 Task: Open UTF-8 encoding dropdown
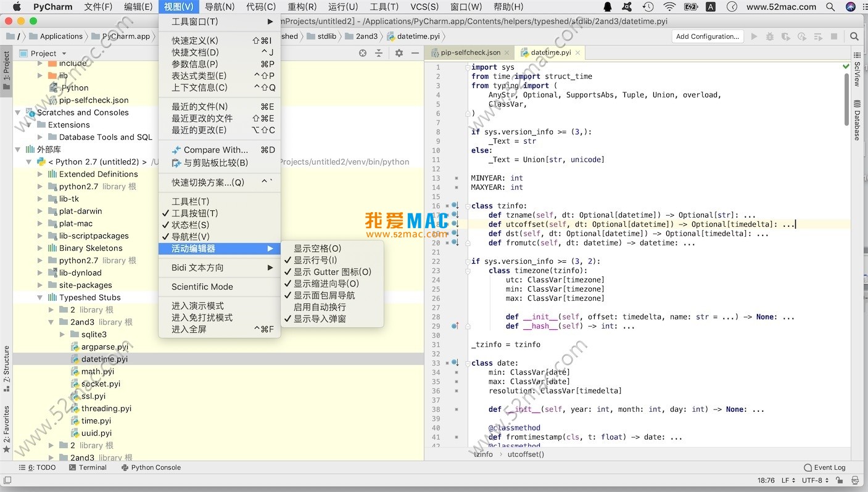(816, 480)
